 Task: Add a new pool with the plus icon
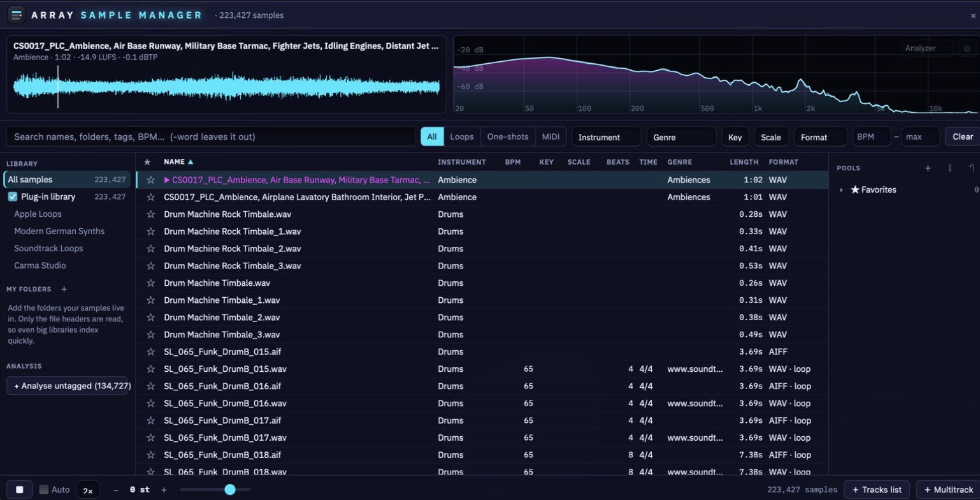pyautogui.click(x=928, y=168)
